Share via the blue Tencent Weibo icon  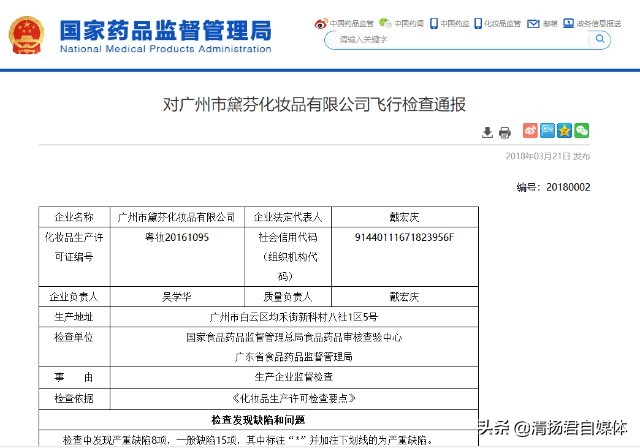pos(547,131)
